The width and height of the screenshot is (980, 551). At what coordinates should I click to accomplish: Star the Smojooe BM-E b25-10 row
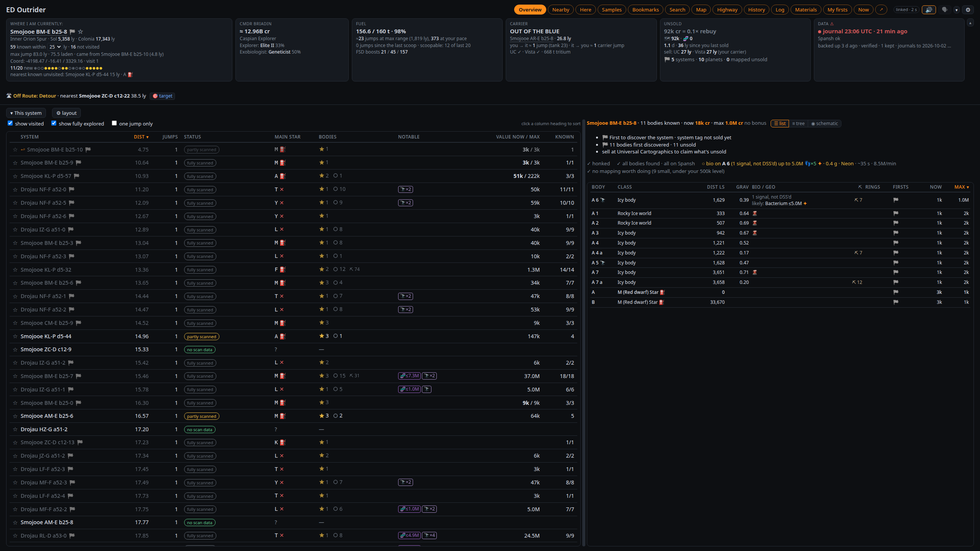point(15,150)
